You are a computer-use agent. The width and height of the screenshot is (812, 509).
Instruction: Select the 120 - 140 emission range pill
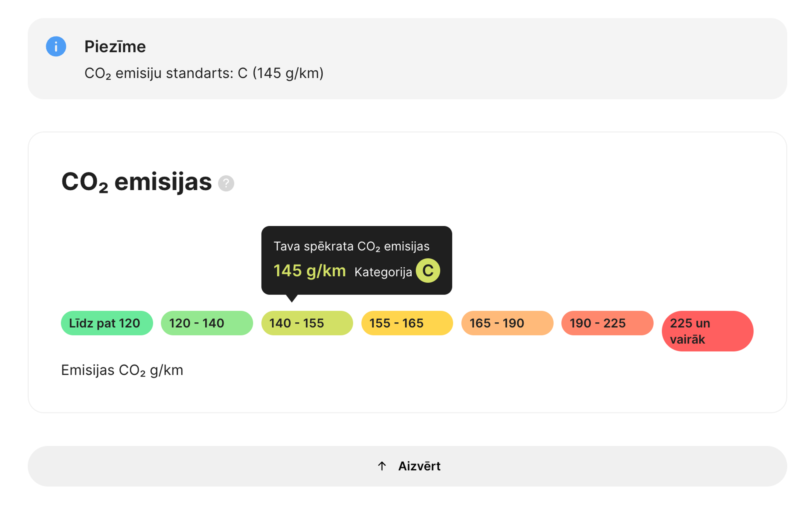point(207,323)
